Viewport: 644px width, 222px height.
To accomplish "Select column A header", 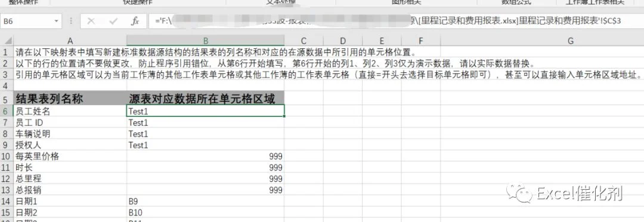I will tap(70, 41).
